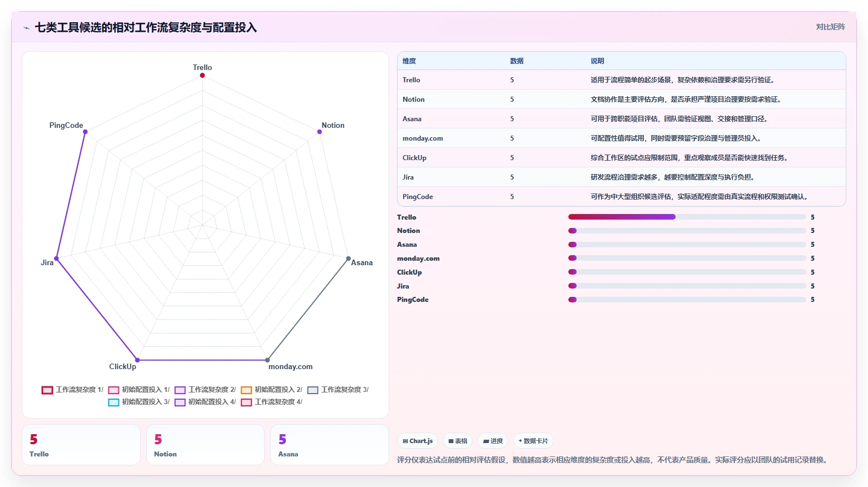Click description starting 文档协作是主要评估方向

coord(686,100)
